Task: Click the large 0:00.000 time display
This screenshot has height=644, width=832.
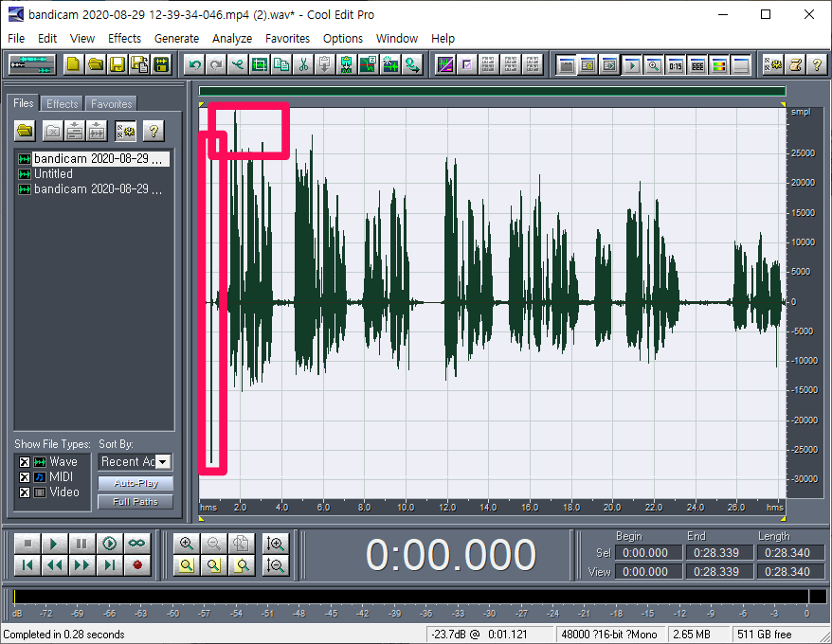Action: point(450,555)
